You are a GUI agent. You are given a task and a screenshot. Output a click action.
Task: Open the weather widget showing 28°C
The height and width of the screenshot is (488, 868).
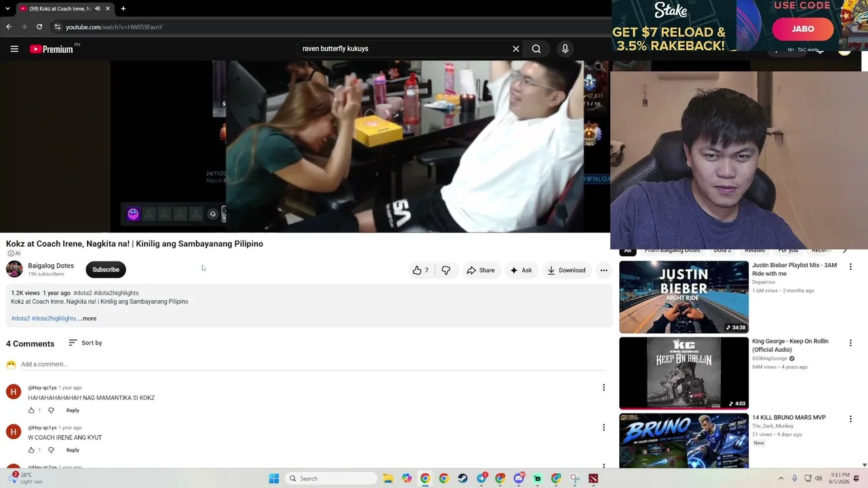26,479
